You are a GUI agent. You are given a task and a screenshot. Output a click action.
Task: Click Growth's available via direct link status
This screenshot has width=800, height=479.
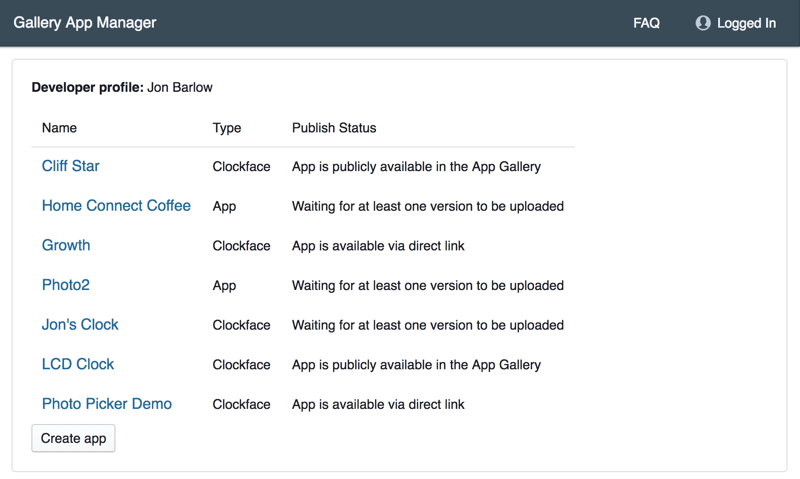378,246
